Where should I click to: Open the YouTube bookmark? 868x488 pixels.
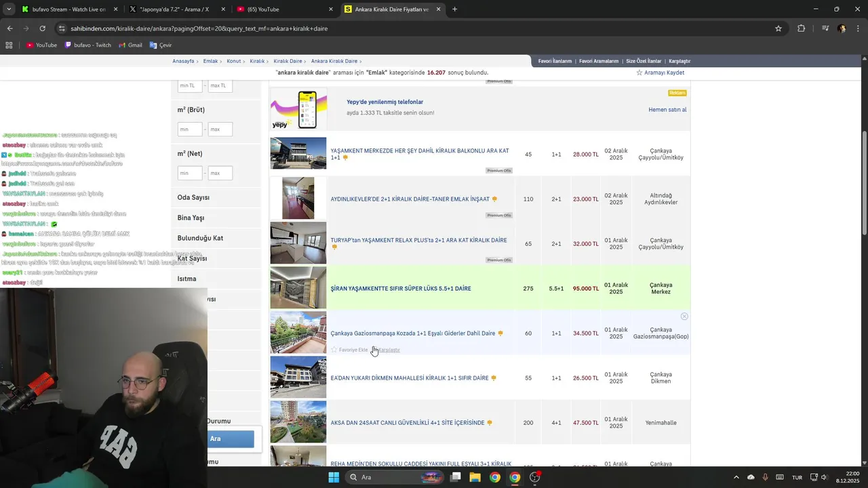click(x=41, y=45)
